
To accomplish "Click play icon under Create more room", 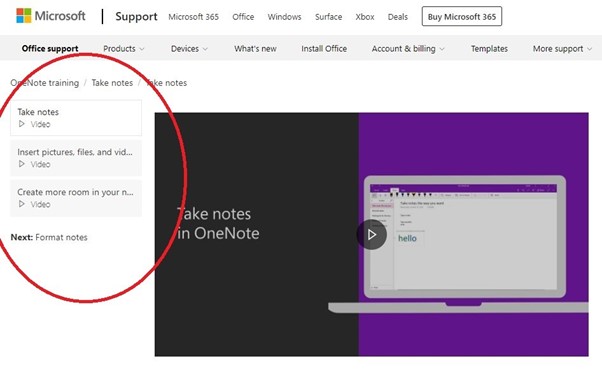I will coord(22,204).
